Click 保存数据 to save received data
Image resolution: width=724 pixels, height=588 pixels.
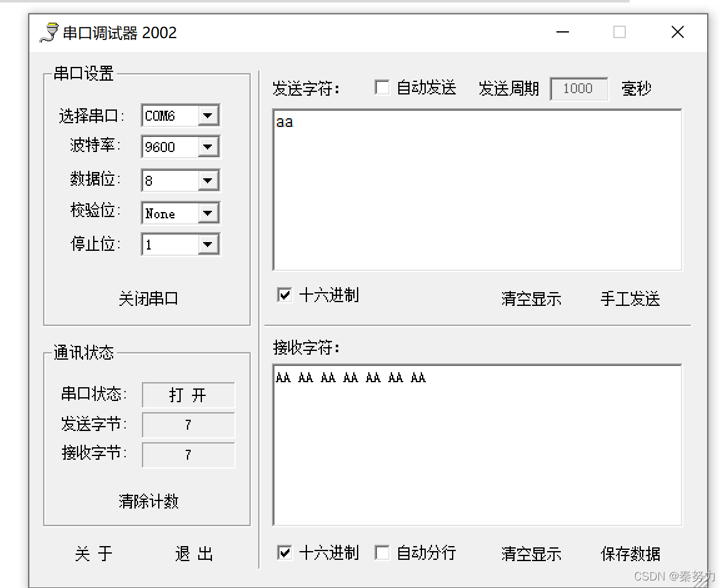click(x=630, y=554)
